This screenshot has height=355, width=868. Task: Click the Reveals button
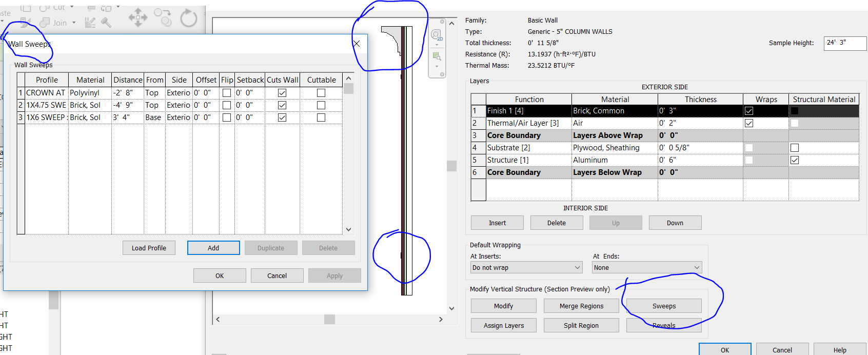click(x=664, y=325)
